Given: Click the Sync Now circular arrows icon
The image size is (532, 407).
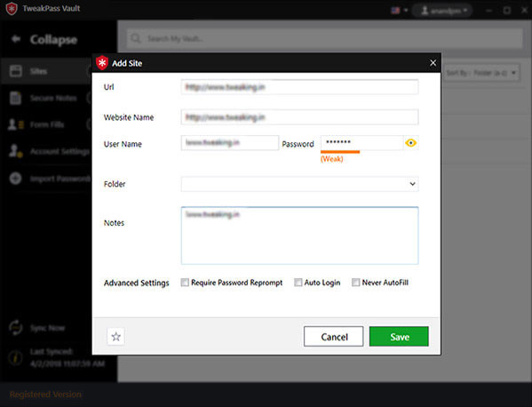Looking at the screenshot, I should click(16, 328).
